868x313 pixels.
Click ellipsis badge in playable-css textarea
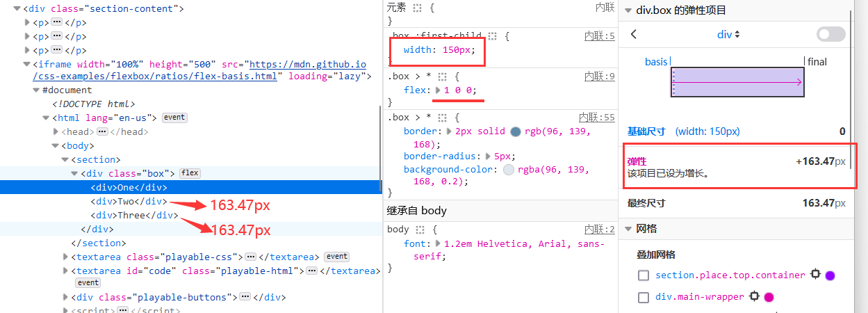(251, 257)
